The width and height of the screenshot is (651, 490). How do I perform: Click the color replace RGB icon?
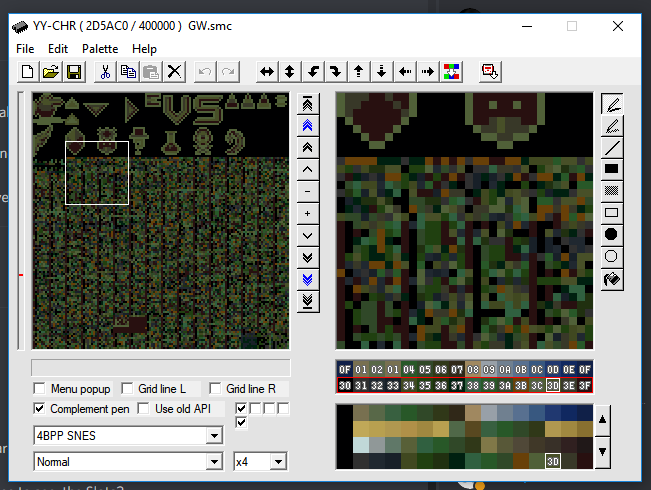coord(451,72)
